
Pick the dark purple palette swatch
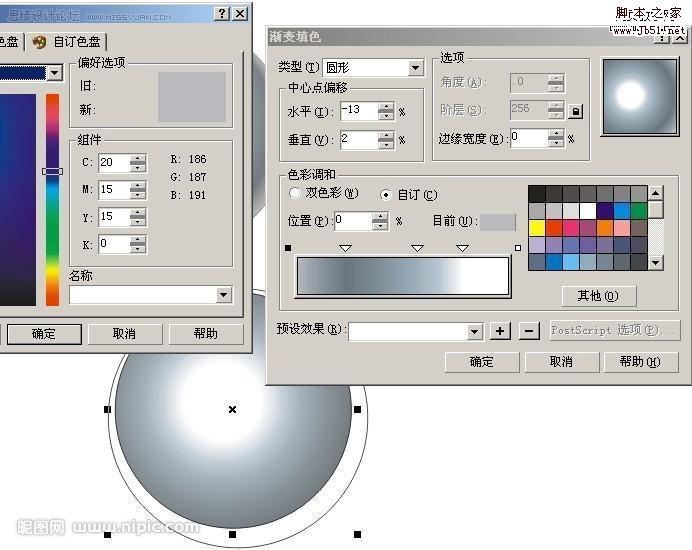click(x=605, y=211)
